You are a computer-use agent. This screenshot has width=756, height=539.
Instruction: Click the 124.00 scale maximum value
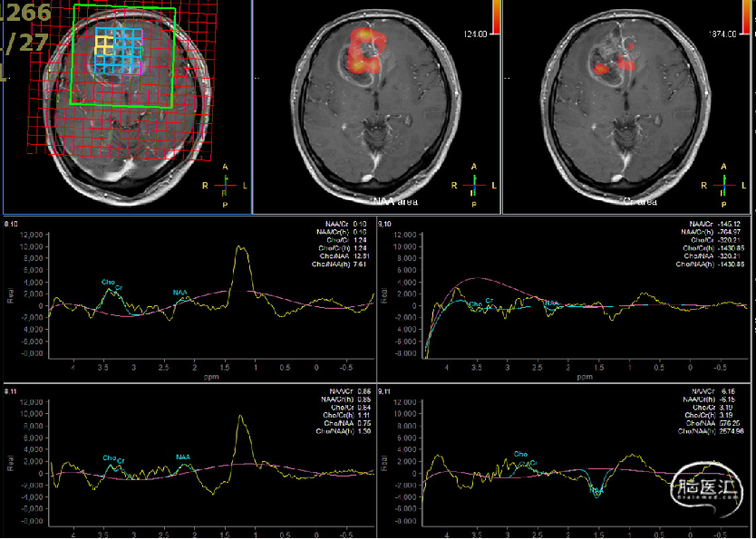tap(476, 33)
